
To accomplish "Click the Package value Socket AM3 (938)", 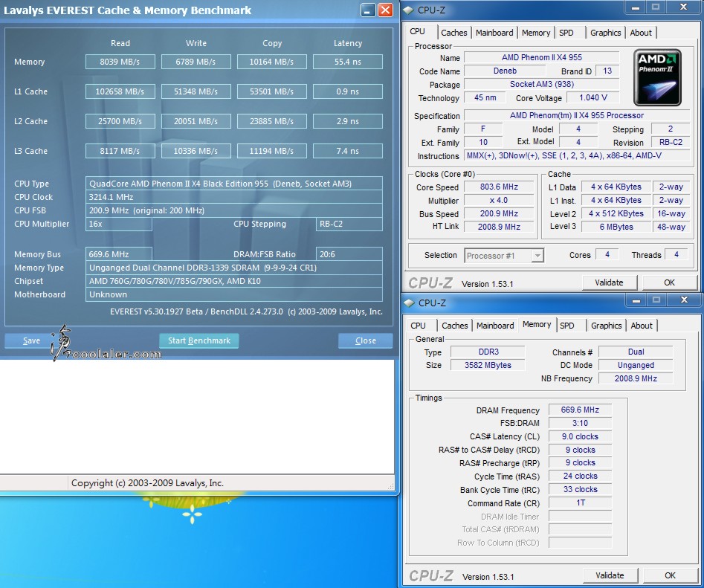I will [542, 84].
